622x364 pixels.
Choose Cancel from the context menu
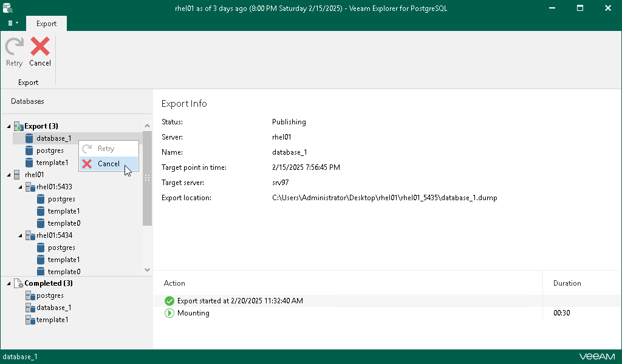[108, 164]
